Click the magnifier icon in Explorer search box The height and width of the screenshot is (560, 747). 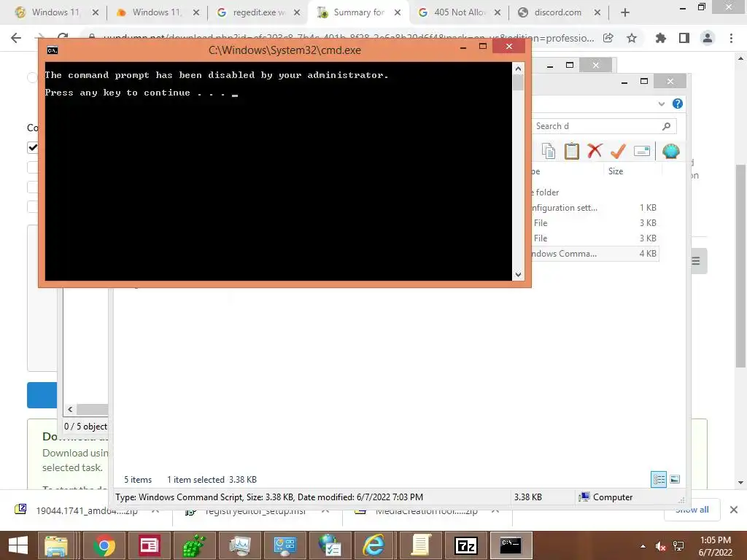667,126
